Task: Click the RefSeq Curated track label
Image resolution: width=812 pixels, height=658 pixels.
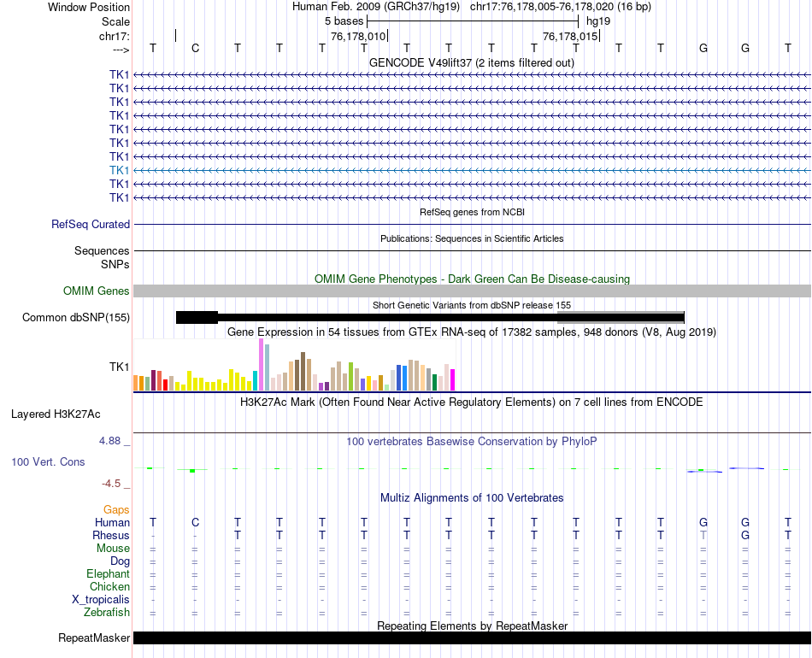Action: click(91, 224)
